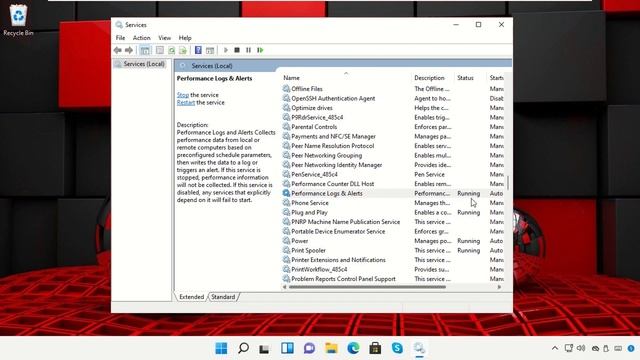The width and height of the screenshot is (640, 360).
Task: Switch to the Standard tab
Action: [x=223, y=297]
